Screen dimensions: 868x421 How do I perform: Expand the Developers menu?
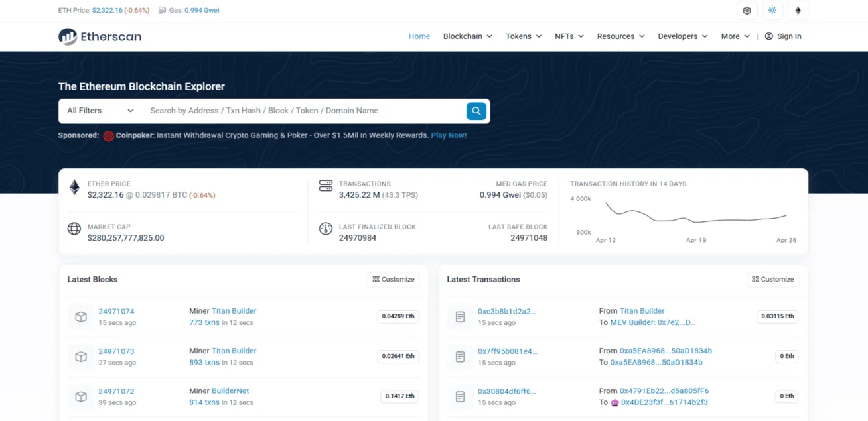click(x=683, y=36)
